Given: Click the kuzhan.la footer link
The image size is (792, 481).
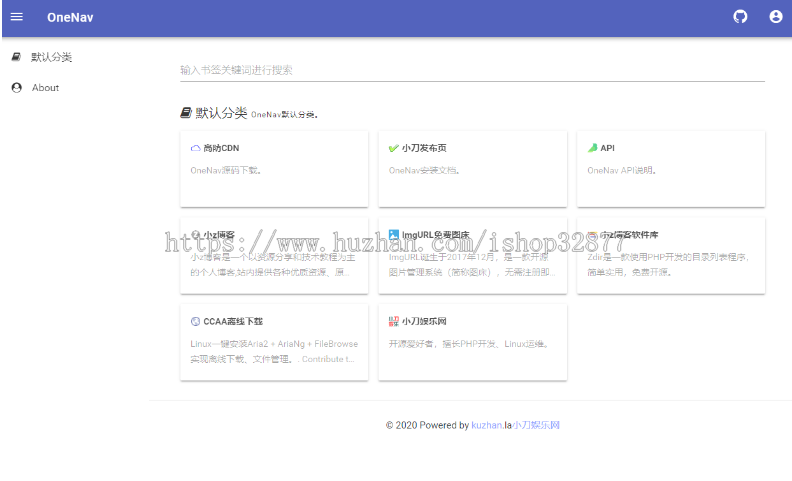Looking at the screenshot, I should coord(491,425).
